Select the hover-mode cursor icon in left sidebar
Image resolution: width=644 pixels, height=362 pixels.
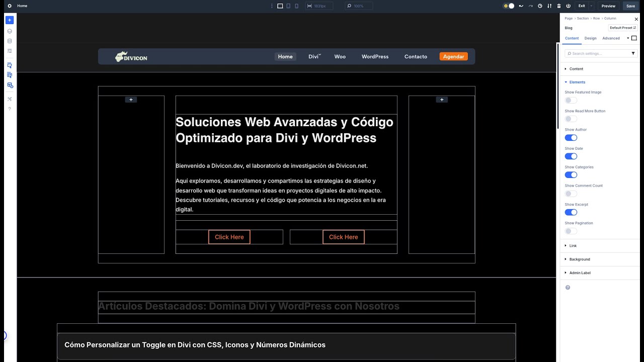point(10,75)
